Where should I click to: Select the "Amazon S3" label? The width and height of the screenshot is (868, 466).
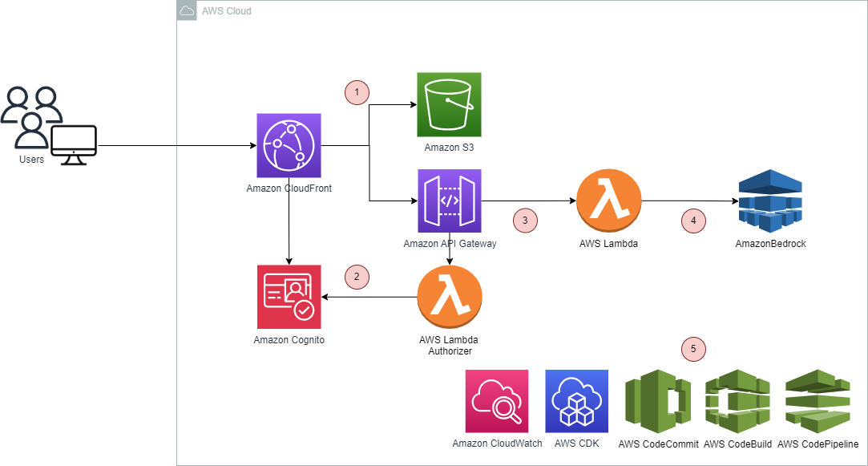click(x=449, y=148)
